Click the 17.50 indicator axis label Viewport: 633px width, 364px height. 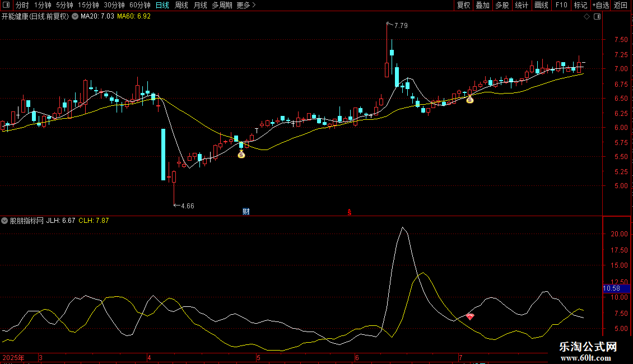pos(619,250)
